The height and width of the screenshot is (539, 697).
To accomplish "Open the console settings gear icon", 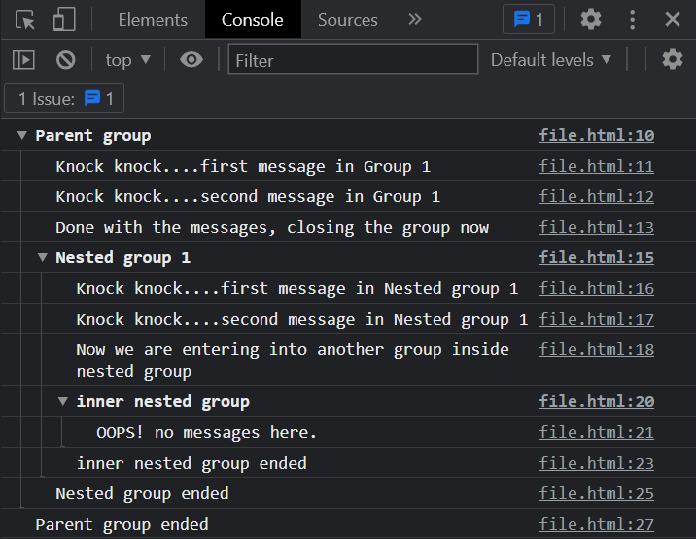I will point(673,60).
